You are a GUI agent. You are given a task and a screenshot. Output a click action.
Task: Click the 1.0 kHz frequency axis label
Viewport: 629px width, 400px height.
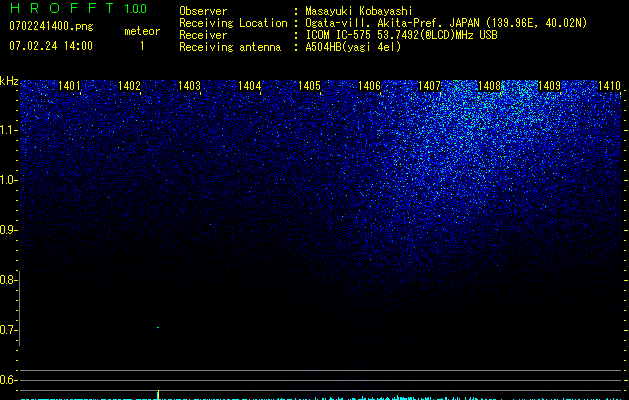tap(8, 180)
